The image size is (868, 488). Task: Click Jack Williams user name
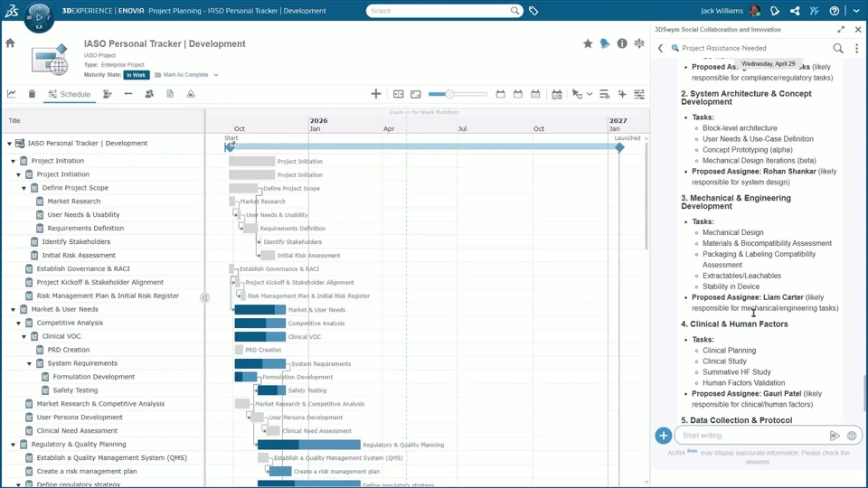pyautogui.click(x=722, y=11)
